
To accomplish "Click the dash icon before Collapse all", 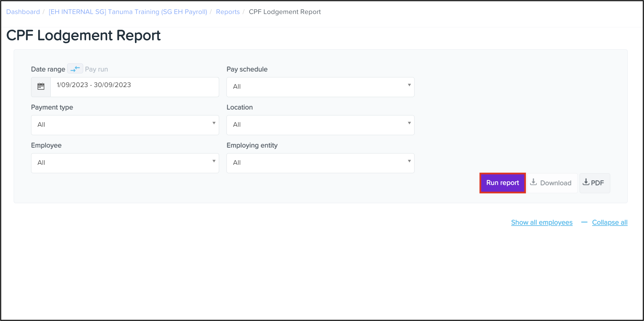I will coord(584,222).
